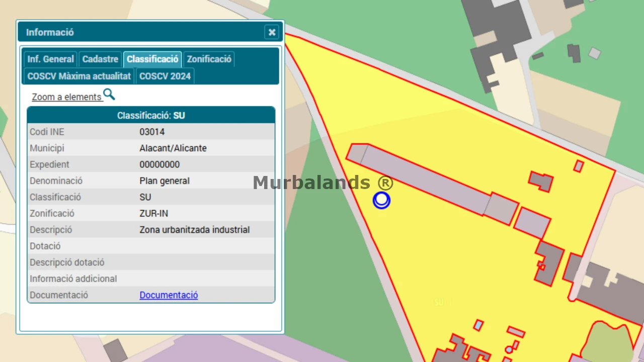This screenshot has height=362, width=644.
Task: Click the magnifier icon beside Zoom a elements
Action: click(x=109, y=95)
